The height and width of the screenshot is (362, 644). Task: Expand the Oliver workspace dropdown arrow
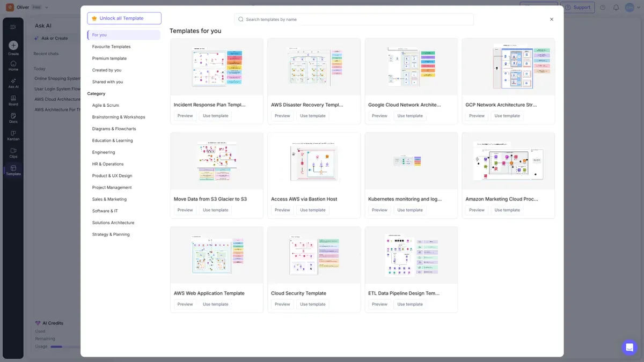[x=47, y=8]
